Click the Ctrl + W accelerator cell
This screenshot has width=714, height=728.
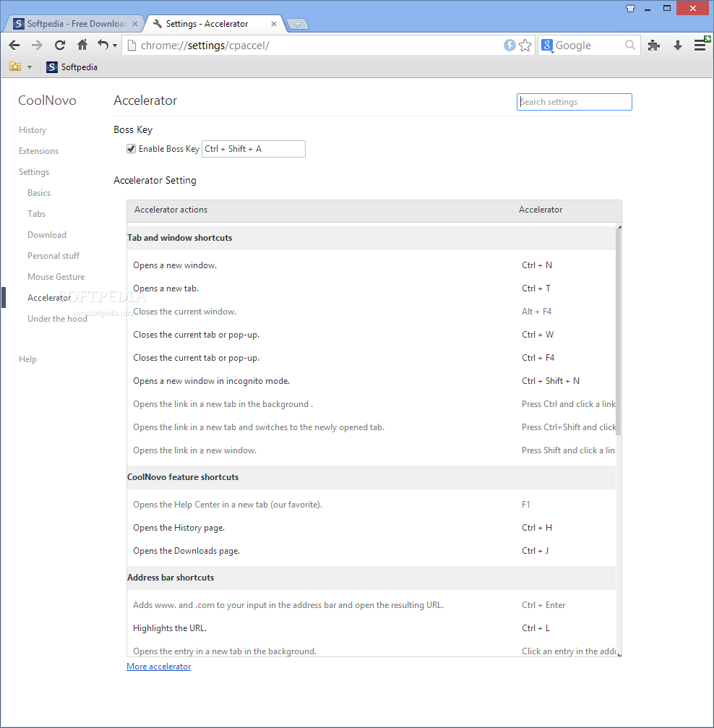pyautogui.click(x=538, y=335)
